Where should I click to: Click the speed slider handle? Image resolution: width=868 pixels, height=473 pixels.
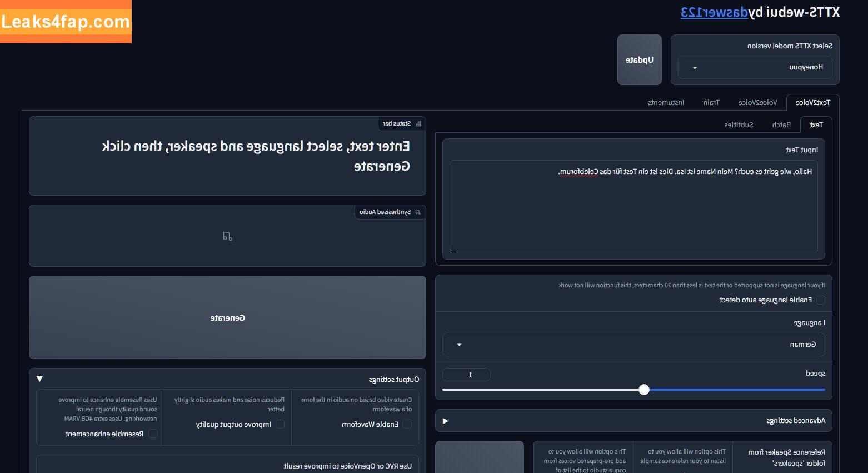(644, 390)
